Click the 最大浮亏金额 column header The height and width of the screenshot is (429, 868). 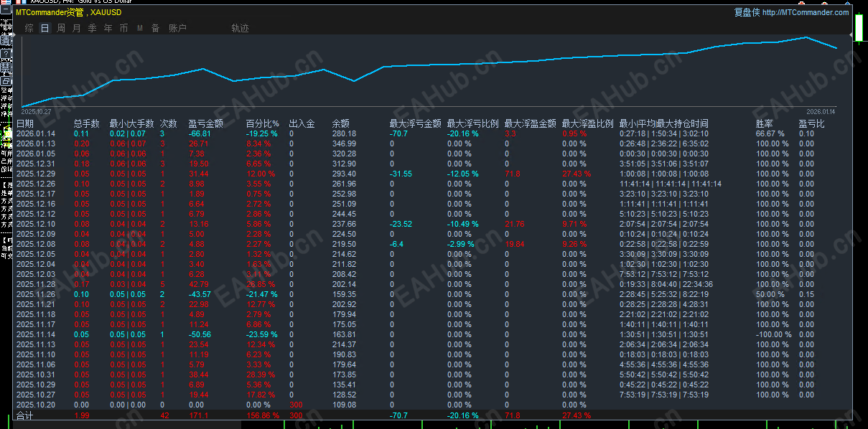click(416, 123)
